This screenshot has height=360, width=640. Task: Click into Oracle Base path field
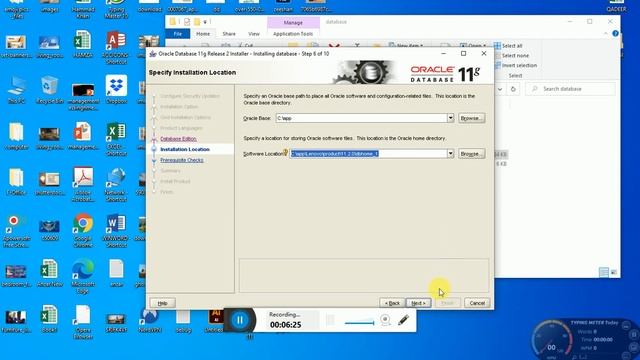pyautogui.click(x=361, y=118)
